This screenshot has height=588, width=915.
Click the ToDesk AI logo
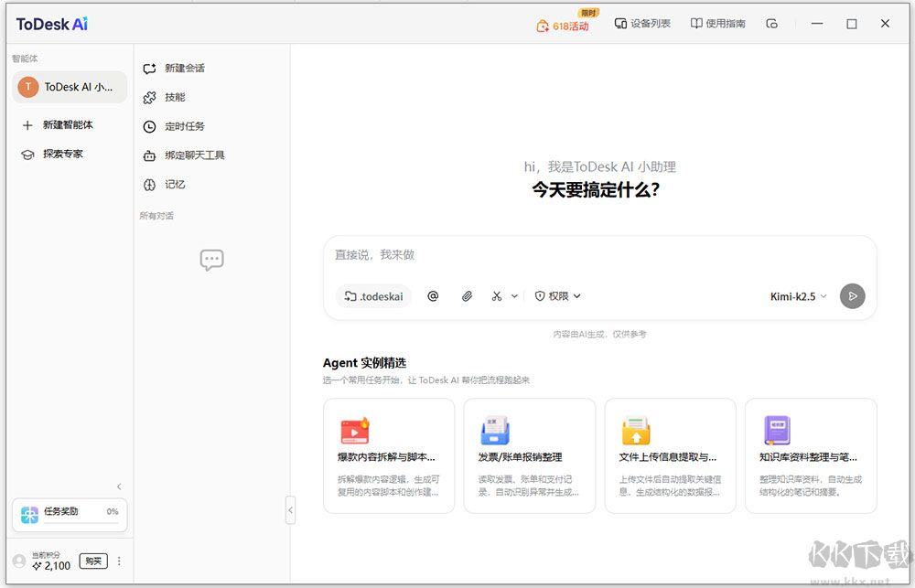point(52,24)
